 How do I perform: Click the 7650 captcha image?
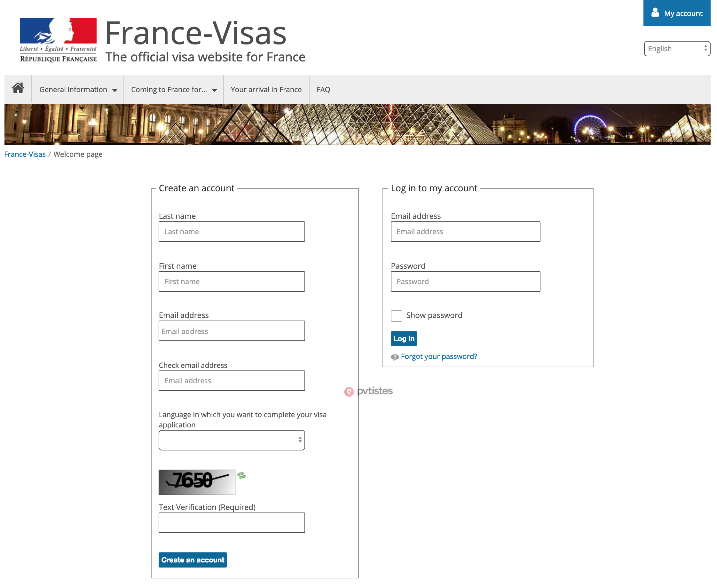tap(197, 482)
